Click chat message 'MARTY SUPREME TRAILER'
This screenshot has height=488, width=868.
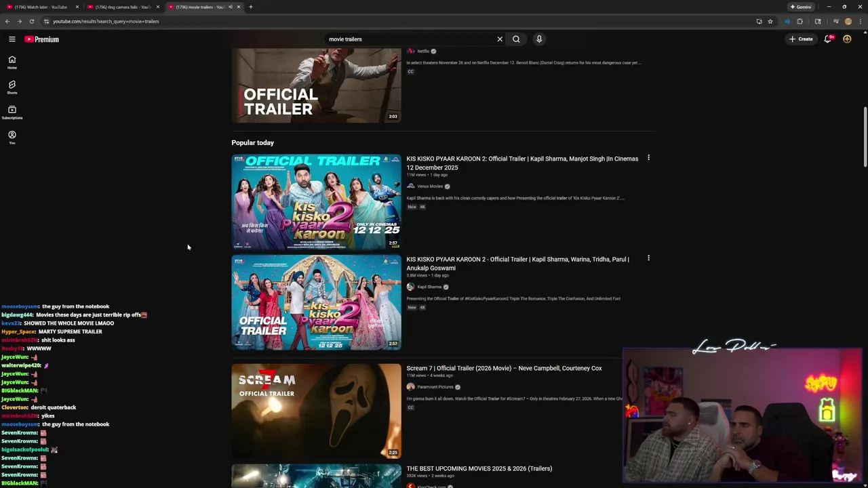[71, 331]
